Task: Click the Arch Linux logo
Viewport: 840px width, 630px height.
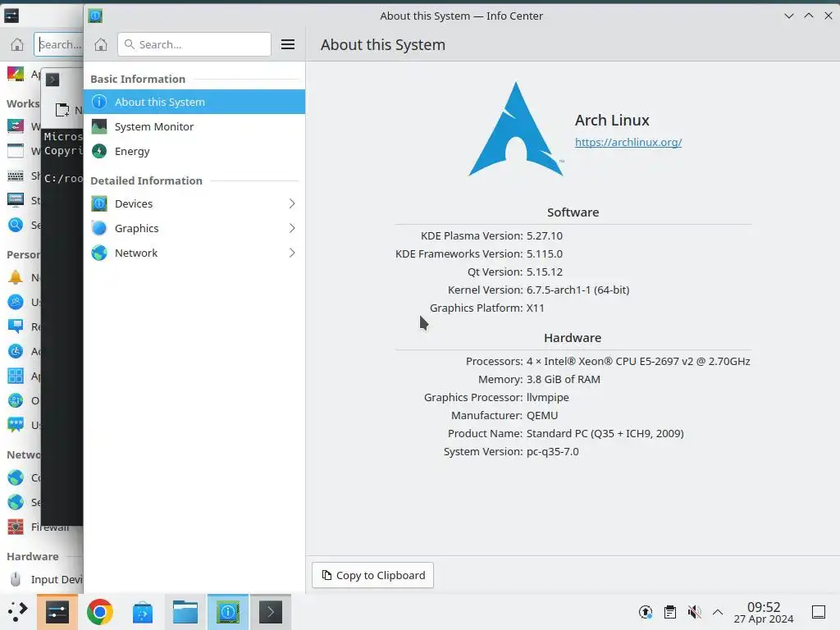Action: tap(516, 129)
